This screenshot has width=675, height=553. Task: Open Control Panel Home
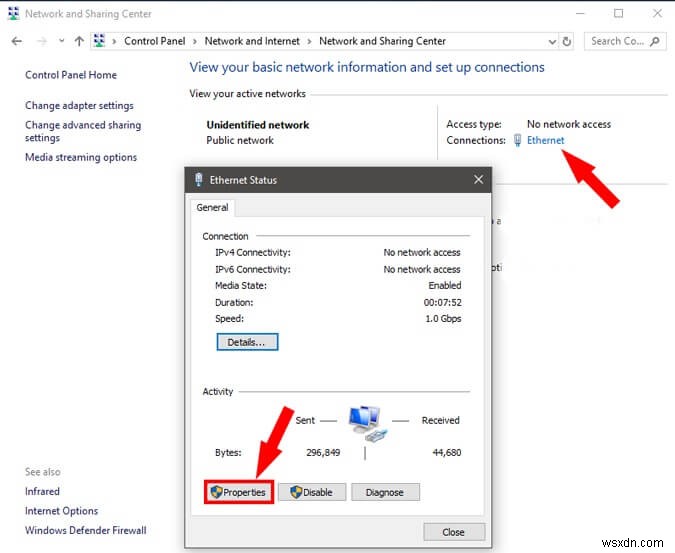coord(71,75)
